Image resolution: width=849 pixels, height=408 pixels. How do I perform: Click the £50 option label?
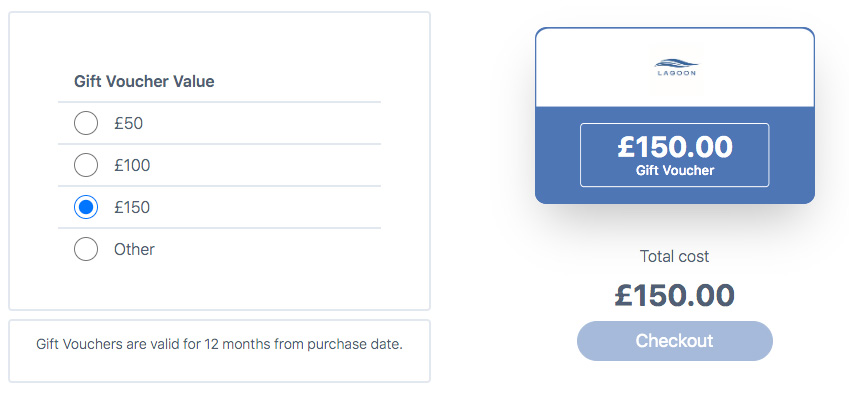(x=130, y=123)
